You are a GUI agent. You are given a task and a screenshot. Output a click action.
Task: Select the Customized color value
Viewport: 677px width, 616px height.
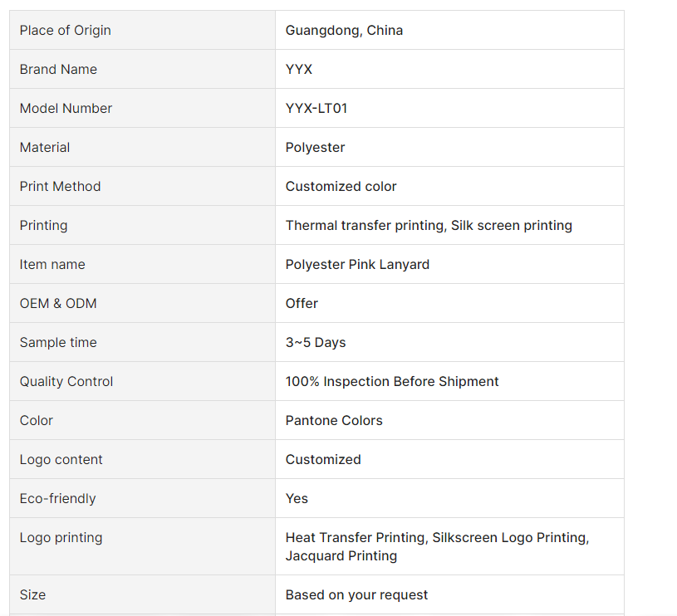[341, 187]
